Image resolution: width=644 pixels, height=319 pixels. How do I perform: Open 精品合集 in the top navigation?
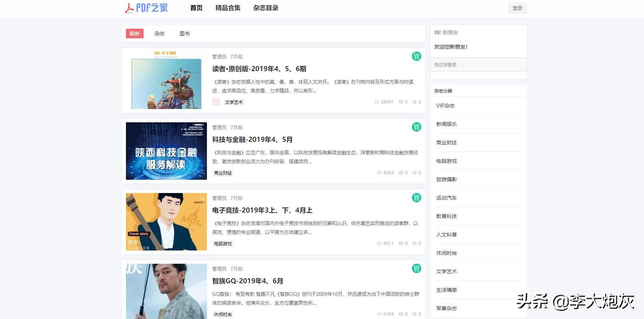pos(228,8)
